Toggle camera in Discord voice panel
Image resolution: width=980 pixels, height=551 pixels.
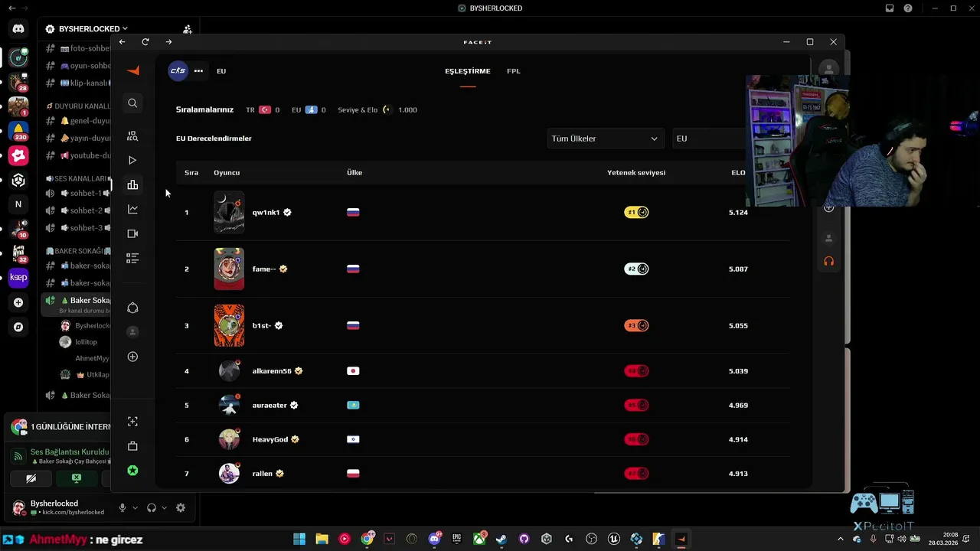pyautogui.click(x=31, y=478)
